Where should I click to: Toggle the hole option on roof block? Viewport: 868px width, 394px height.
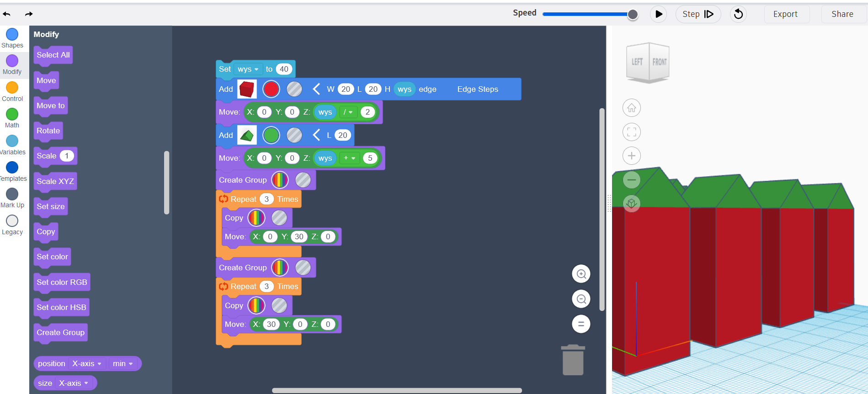tap(294, 136)
